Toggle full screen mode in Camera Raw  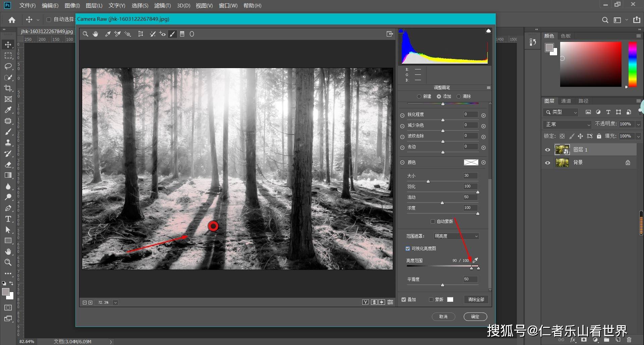390,34
